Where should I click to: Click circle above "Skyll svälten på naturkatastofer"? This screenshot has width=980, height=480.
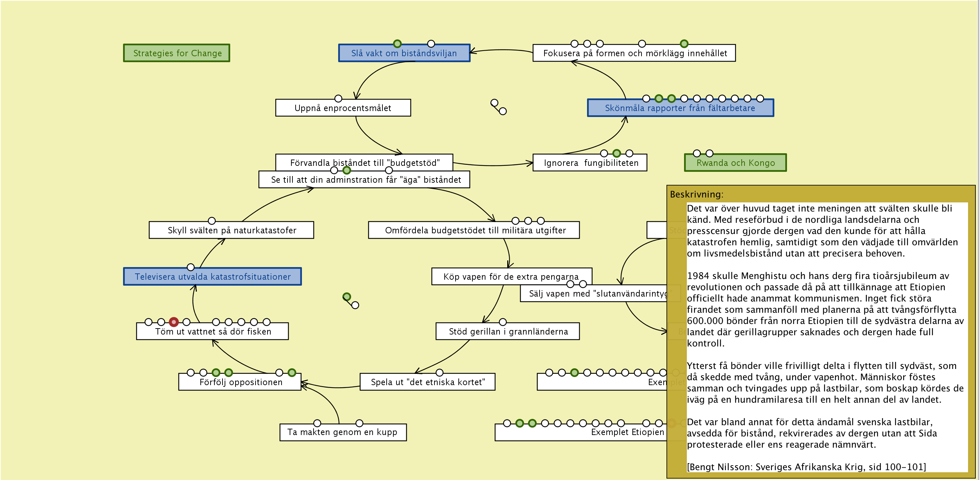click(212, 221)
